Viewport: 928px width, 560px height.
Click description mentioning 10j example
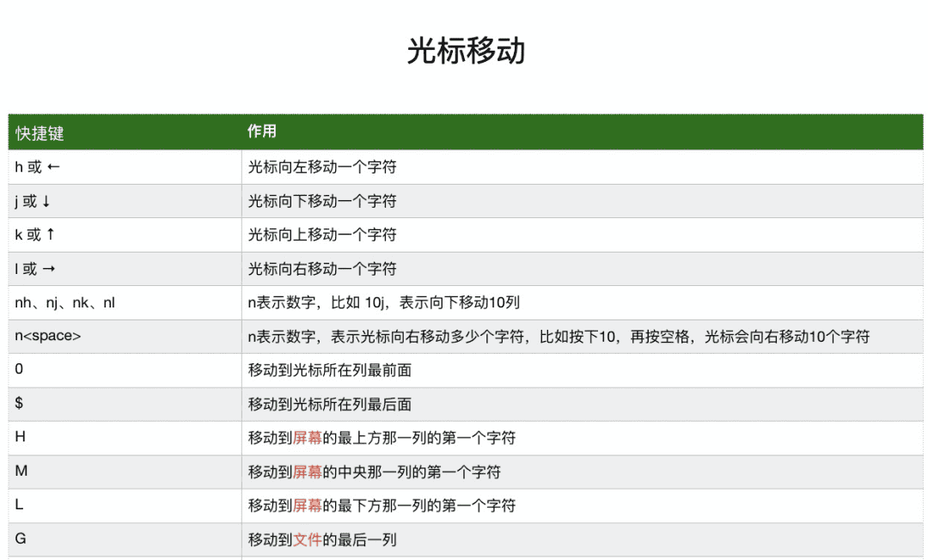[x=383, y=302]
